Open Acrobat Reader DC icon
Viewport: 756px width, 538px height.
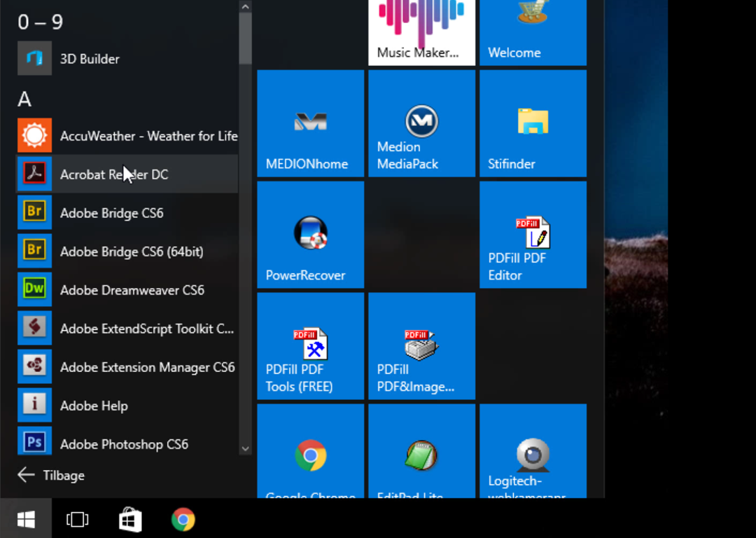pyautogui.click(x=35, y=174)
